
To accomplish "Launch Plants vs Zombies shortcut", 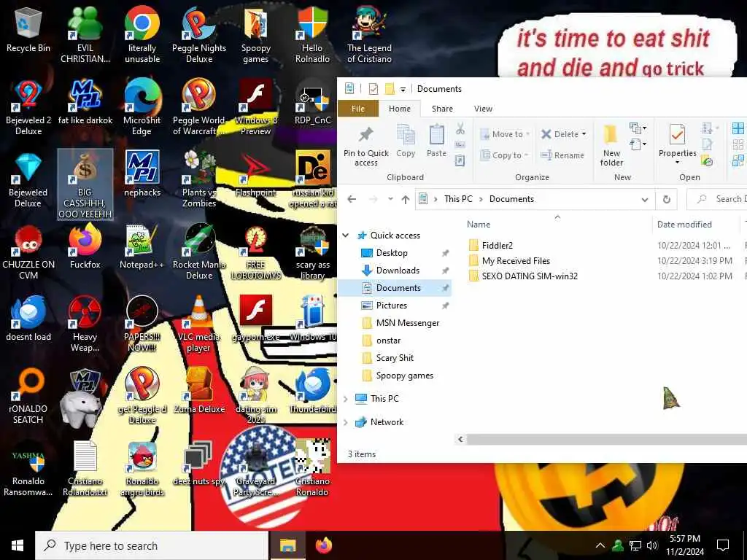I will pyautogui.click(x=198, y=180).
